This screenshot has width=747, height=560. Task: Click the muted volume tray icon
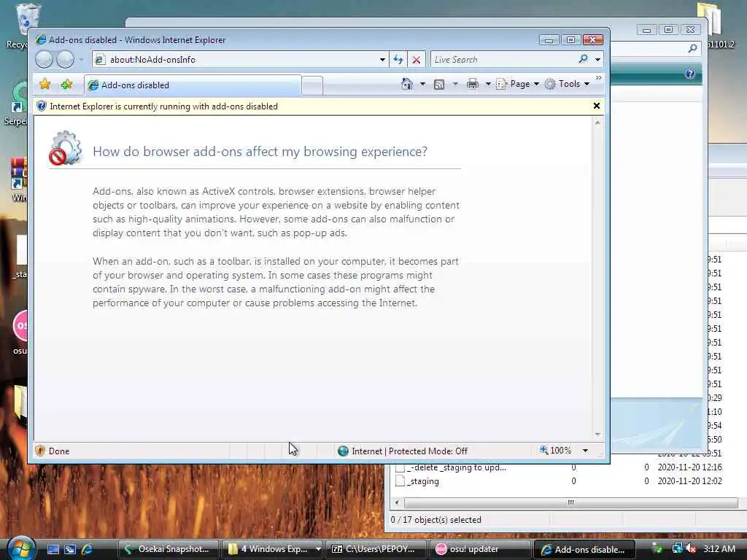pos(692,548)
